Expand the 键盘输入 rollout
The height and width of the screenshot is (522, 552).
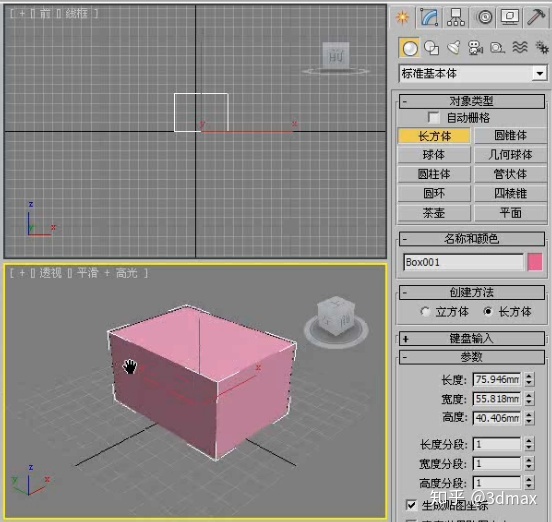(x=472, y=339)
